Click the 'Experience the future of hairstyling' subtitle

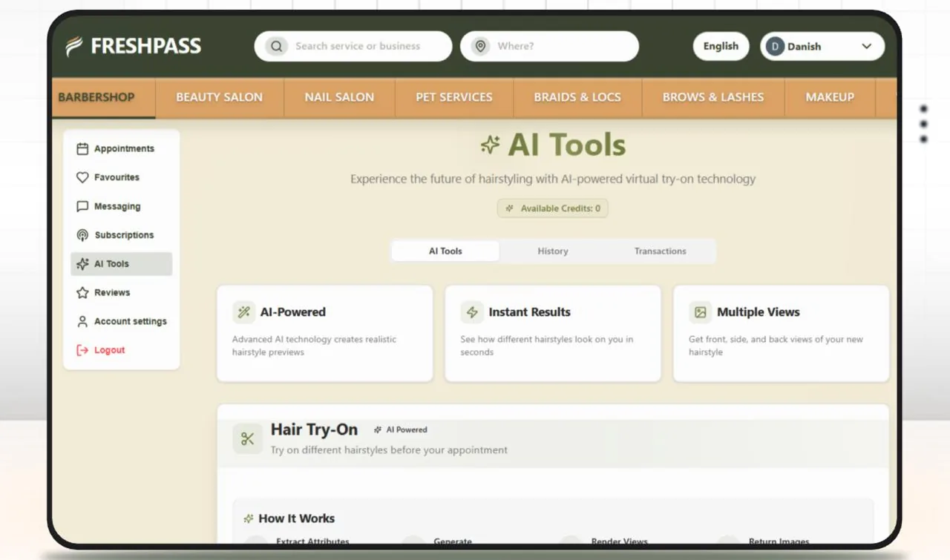(553, 179)
